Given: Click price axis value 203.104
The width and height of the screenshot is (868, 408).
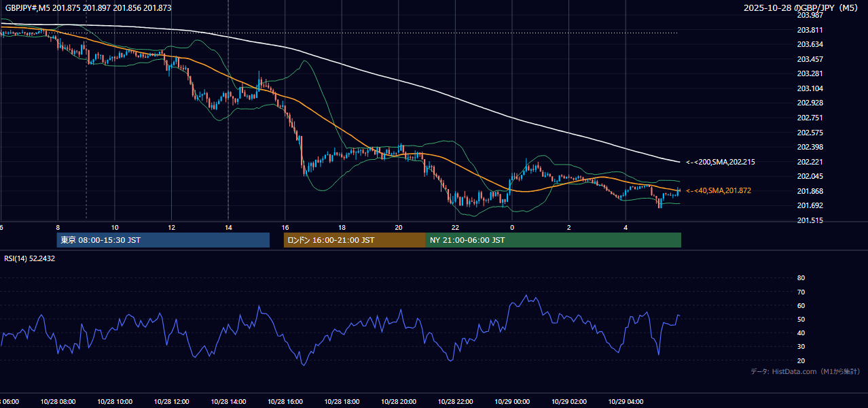Looking at the screenshot, I should (x=810, y=88).
